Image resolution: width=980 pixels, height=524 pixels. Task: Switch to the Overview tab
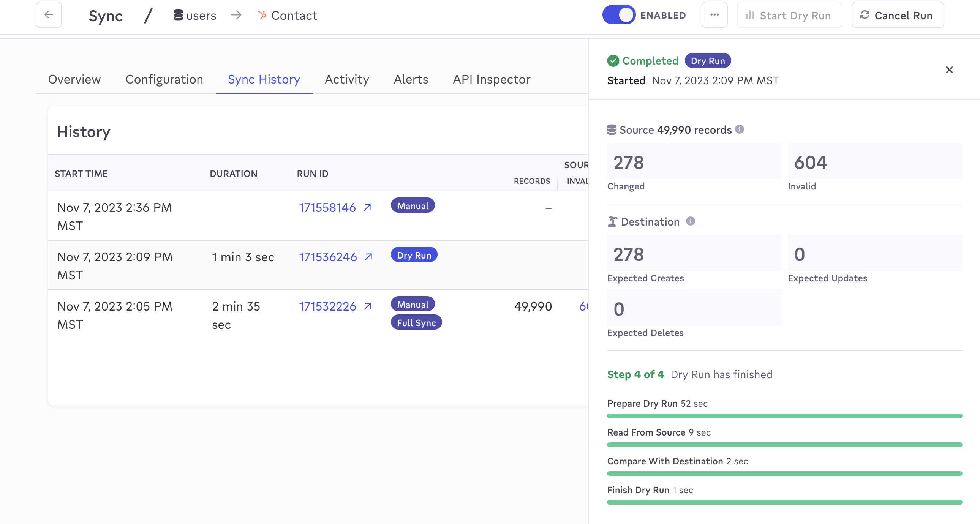click(74, 79)
